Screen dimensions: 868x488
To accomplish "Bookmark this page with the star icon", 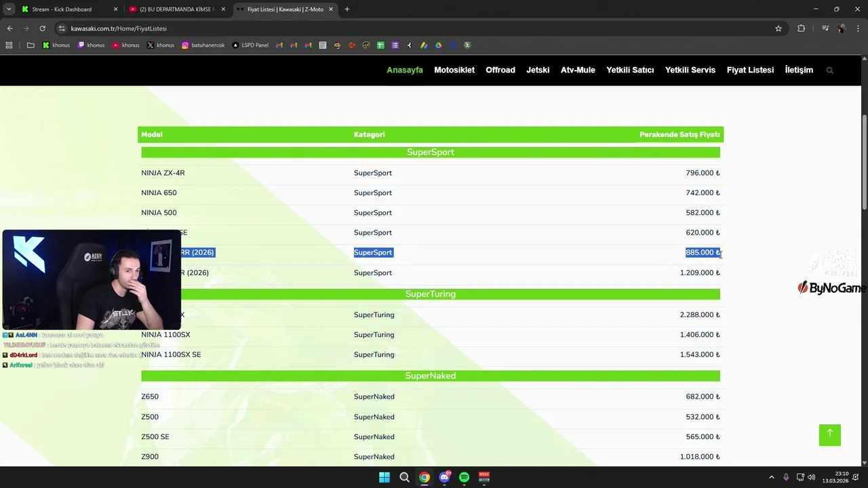I will (778, 28).
